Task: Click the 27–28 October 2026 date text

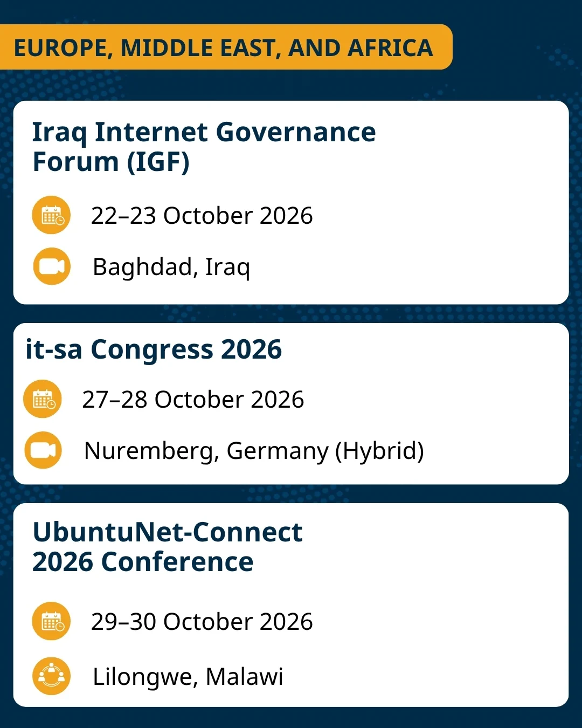Action: 193,400
